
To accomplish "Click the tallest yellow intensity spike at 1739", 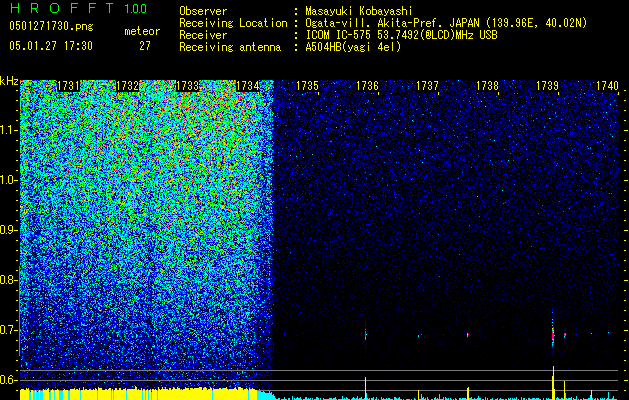I will pos(553,383).
